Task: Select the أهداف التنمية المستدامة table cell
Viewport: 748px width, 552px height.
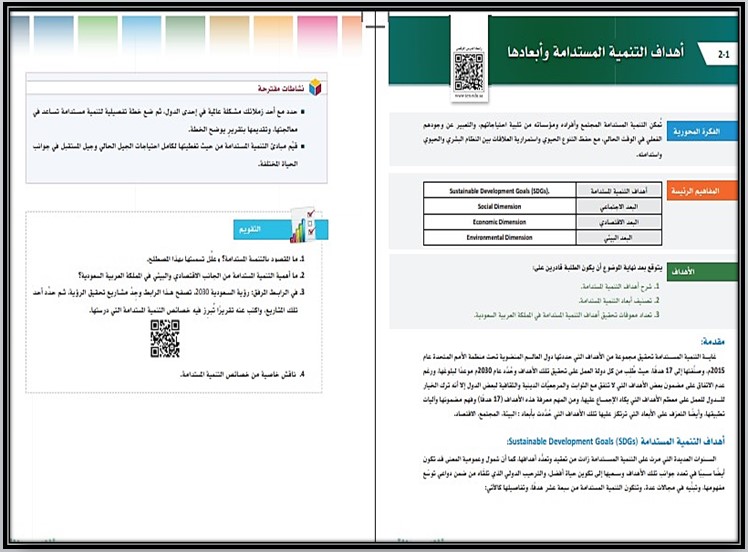Action: pyautogui.click(x=619, y=190)
